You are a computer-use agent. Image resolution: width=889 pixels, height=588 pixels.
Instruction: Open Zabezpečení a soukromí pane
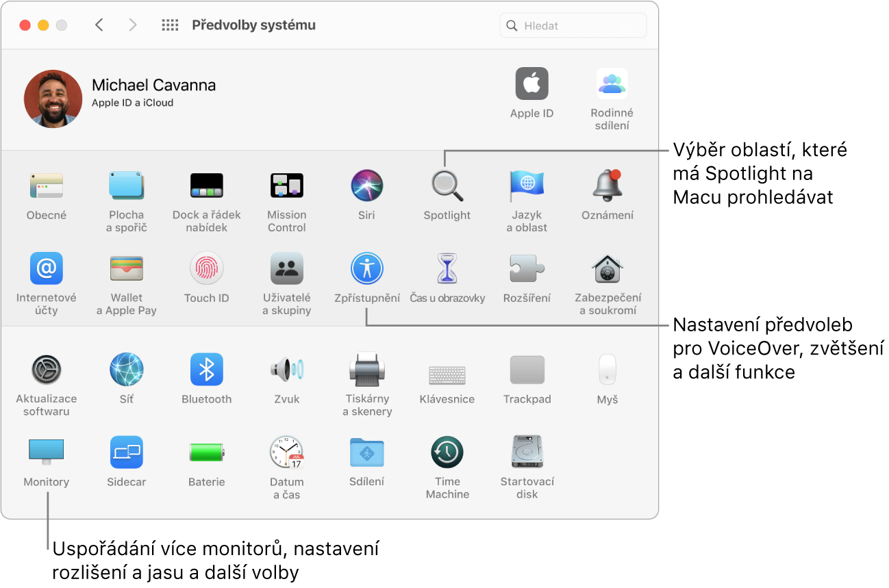click(608, 268)
